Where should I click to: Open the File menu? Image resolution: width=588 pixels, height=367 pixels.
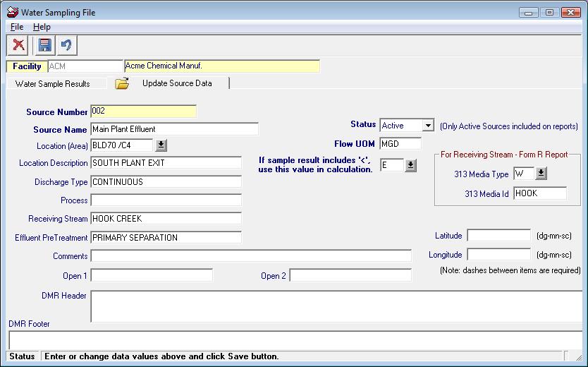click(x=17, y=27)
